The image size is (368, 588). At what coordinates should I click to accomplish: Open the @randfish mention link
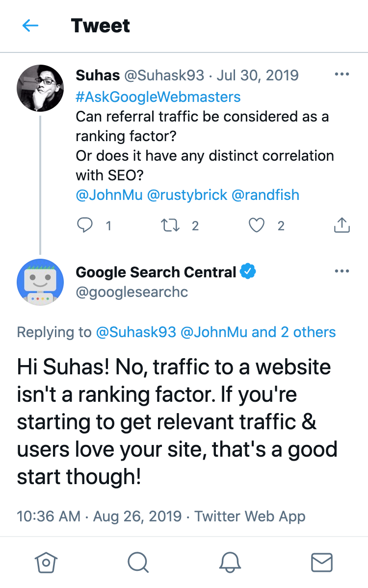click(265, 195)
